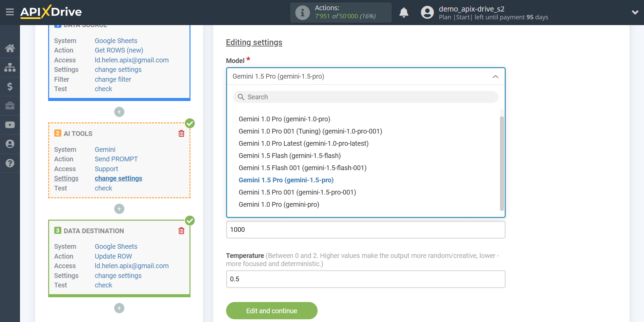
Task: Click Data Destination green checkmark badge
Action: tap(190, 221)
